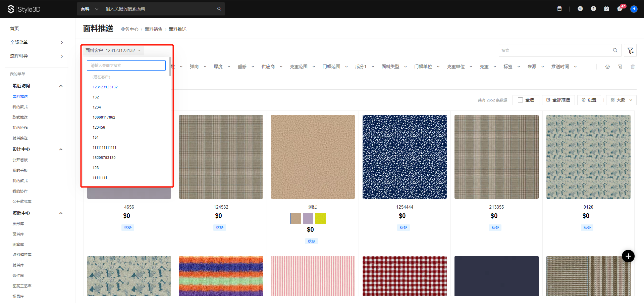Click the trash clear-filters icon

click(x=633, y=67)
